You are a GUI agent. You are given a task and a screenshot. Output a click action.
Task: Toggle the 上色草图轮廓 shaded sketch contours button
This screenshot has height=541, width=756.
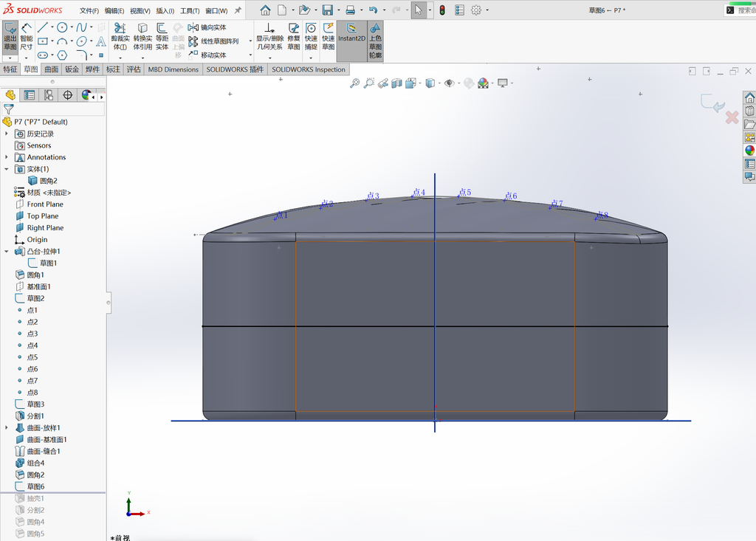coord(375,41)
